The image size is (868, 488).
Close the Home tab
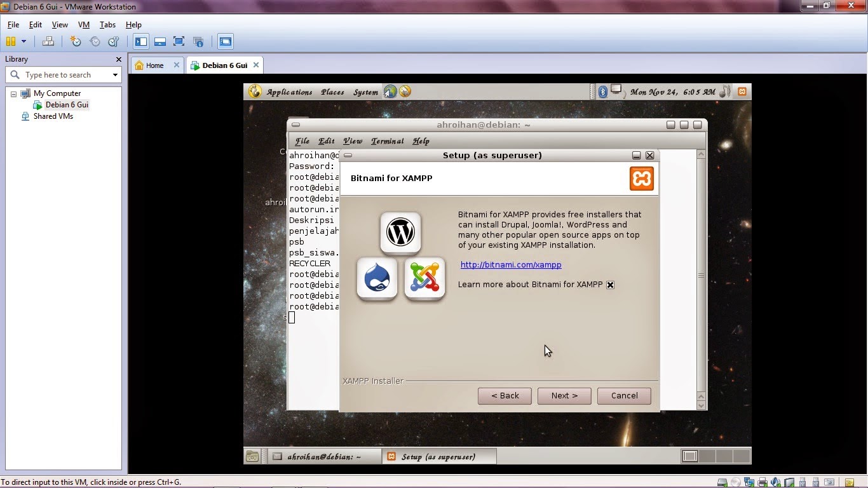177,65
